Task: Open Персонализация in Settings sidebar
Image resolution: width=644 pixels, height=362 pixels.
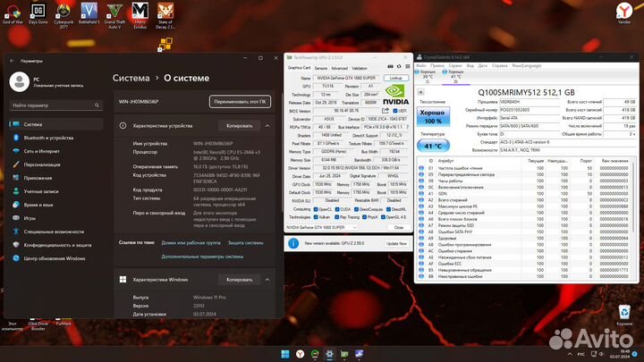Action: click(56, 164)
